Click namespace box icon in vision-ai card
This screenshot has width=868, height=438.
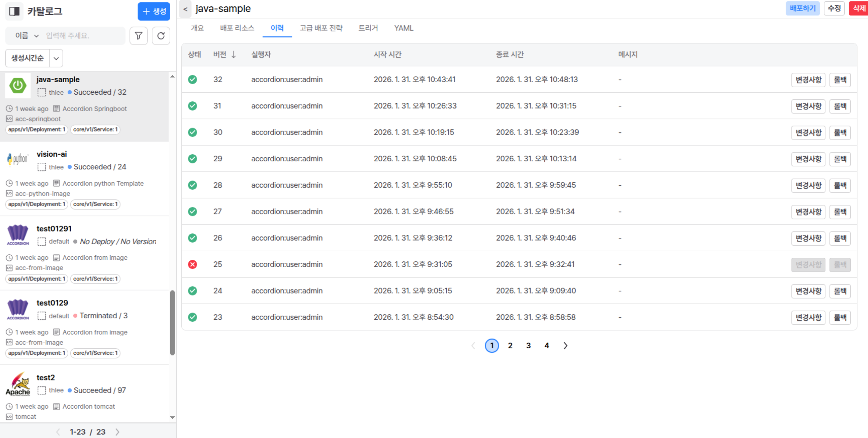tap(42, 167)
